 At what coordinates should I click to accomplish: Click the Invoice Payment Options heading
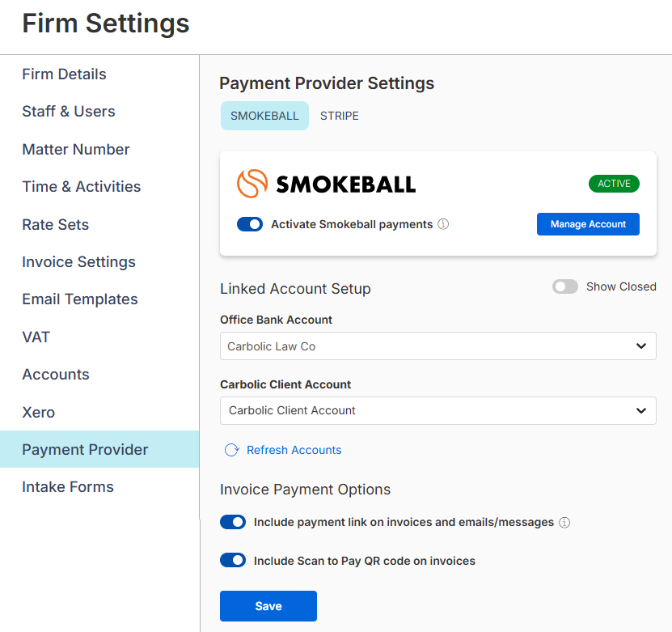tap(305, 490)
